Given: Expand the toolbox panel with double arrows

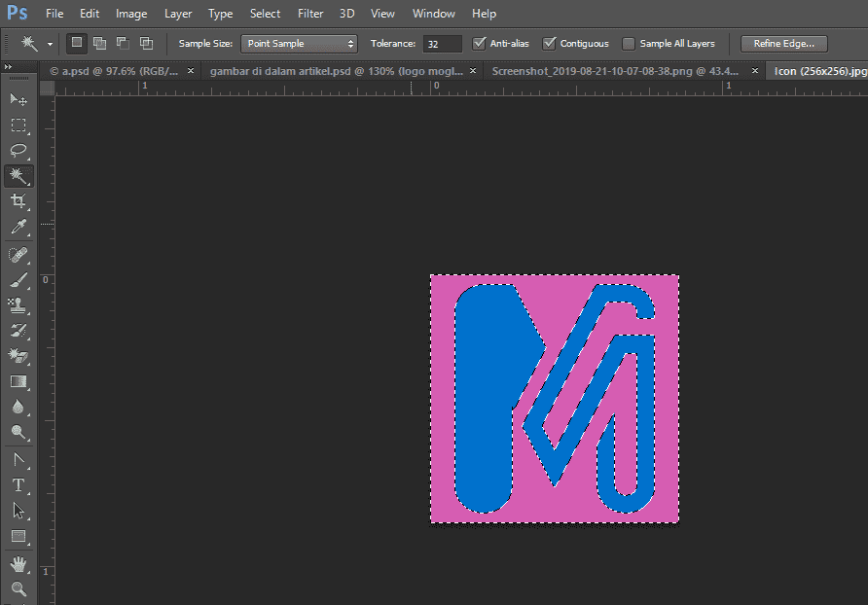Looking at the screenshot, I should (9, 67).
